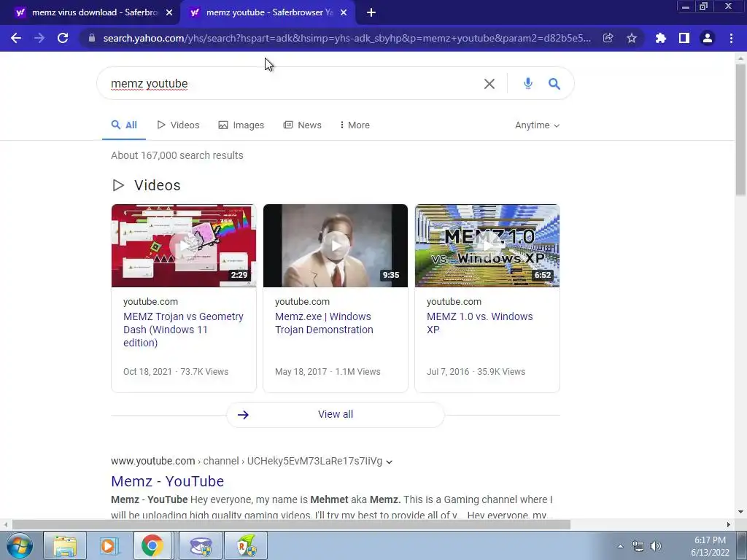
Task: Open 'MEMZ 1.0 vs. Windows XP' title link
Action: (480, 323)
